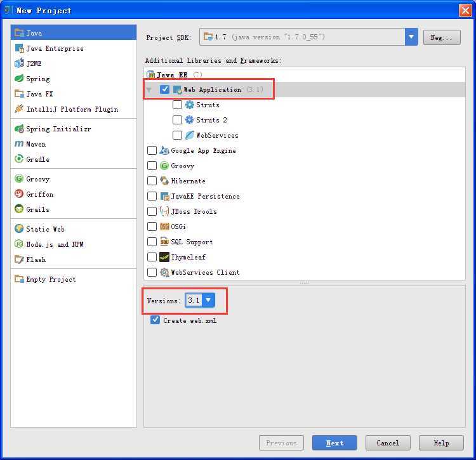The width and height of the screenshot is (476, 460).
Task: Click the IntelliJ Platform Plugin icon
Action: pos(19,108)
